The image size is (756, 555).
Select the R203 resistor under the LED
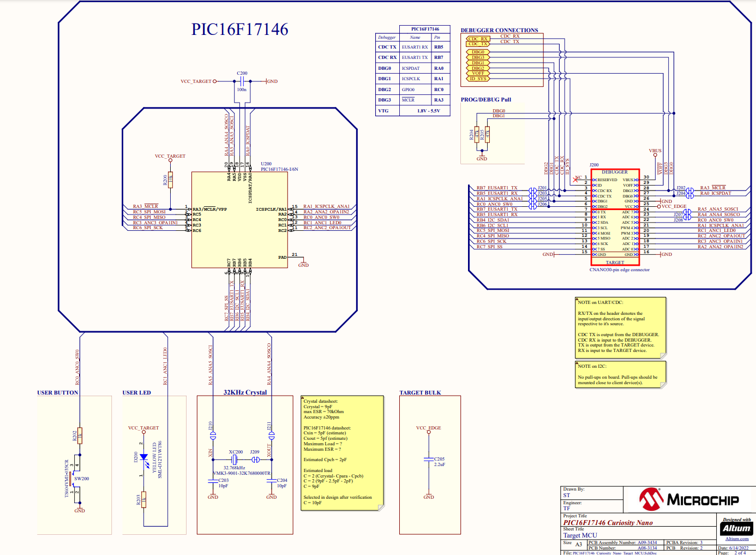[144, 499]
